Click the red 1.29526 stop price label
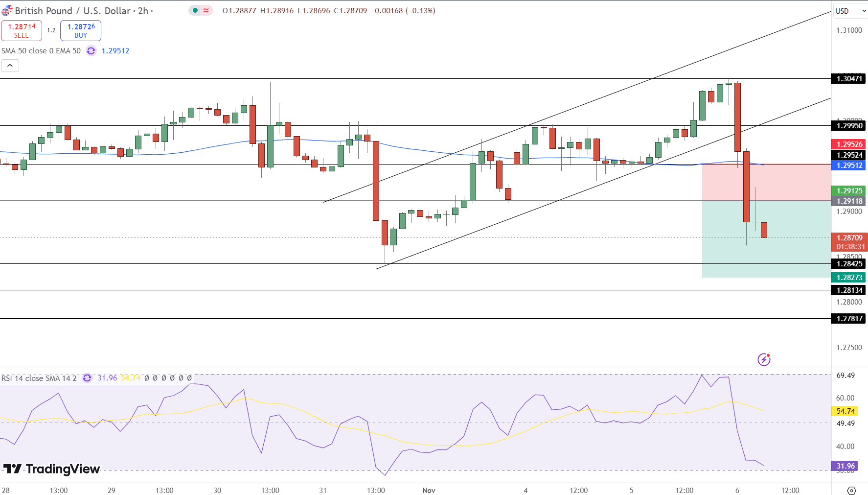Screen dimensions: 868x495 (849, 144)
